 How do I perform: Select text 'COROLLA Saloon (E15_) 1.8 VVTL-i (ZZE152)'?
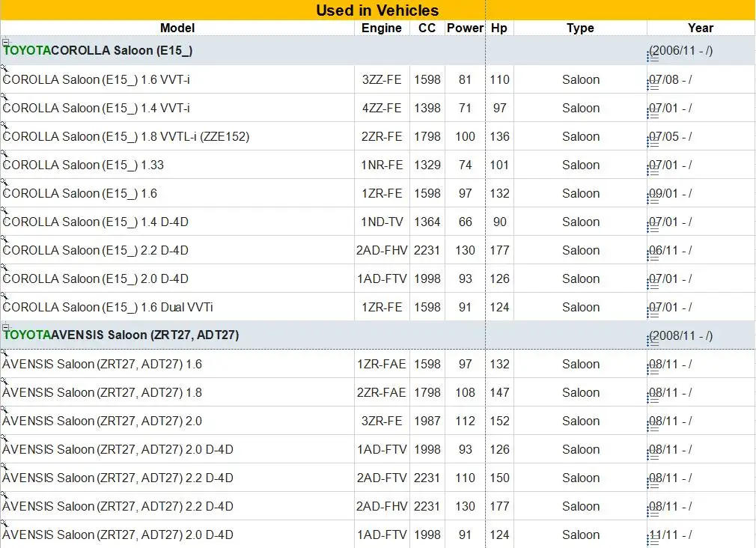pos(126,136)
